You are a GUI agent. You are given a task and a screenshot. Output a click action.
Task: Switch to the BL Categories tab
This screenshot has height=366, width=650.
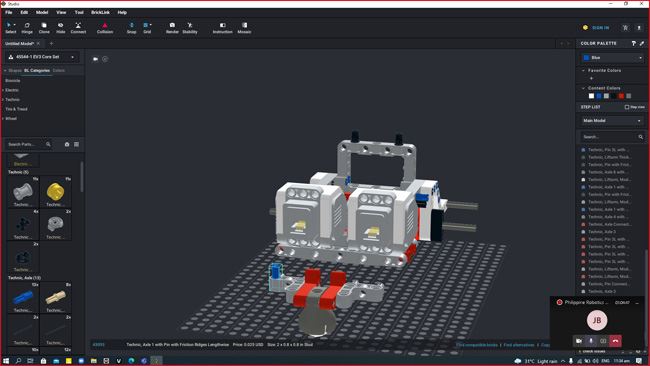[x=37, y=70]
